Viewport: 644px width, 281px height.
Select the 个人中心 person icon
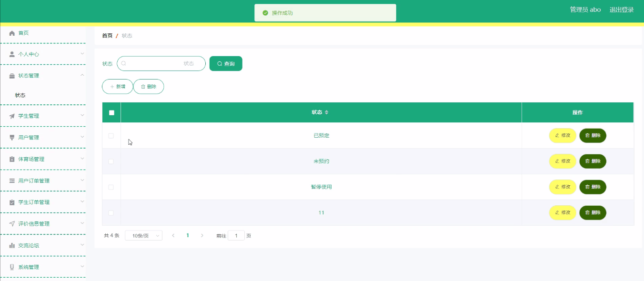pos(11,54)
